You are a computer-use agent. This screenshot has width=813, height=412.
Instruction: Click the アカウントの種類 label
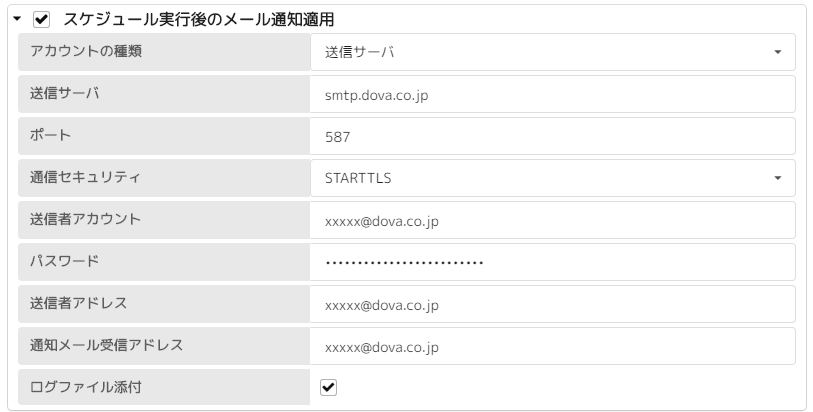tap(86, 52)
